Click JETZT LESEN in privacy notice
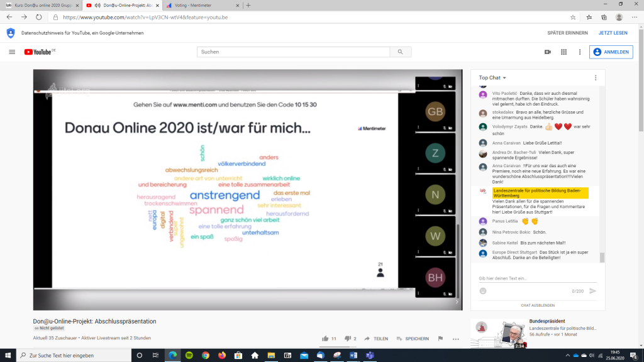This screenshot has height=362, width=644. (613, 33)
